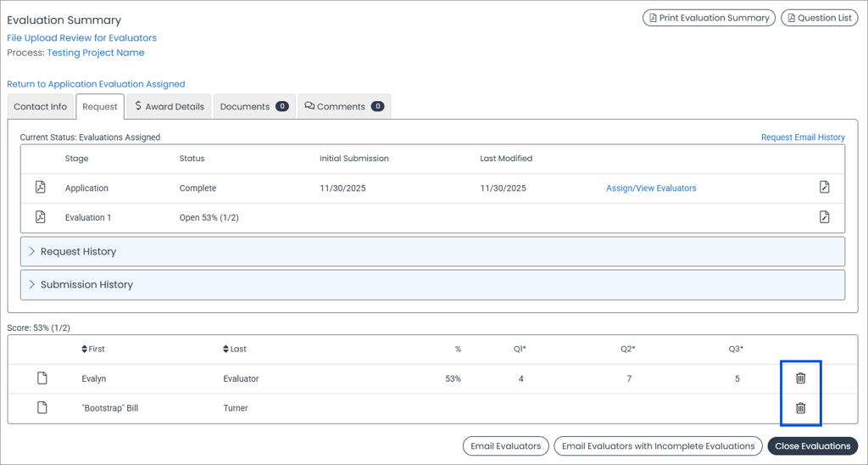The height and width of the screenshot is (465, 868).
Task: Edit the Evaluation 1 row using pencil icon
Action: [824, 216]
